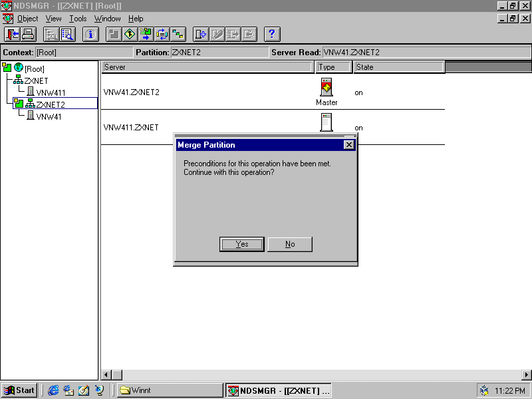The width and height of the screenshot is (532, 399).
Task: Select the VNW411 server in tree
Action: click(x=51, y=92)
